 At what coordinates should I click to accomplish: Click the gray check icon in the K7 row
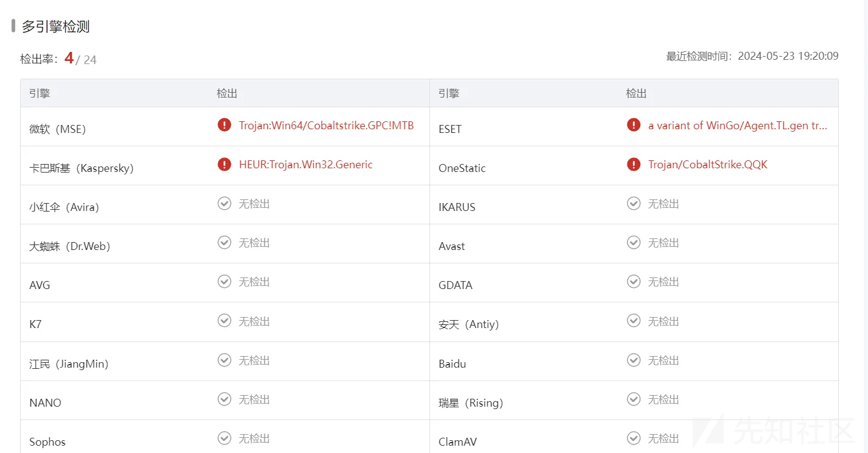pyautogui.click(x=224, y=321)
